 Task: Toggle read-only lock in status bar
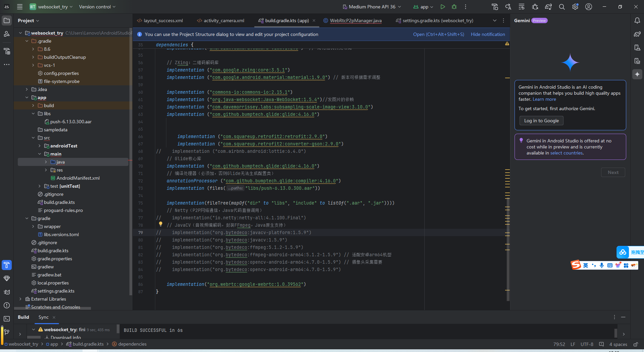[x=636, y=344]
